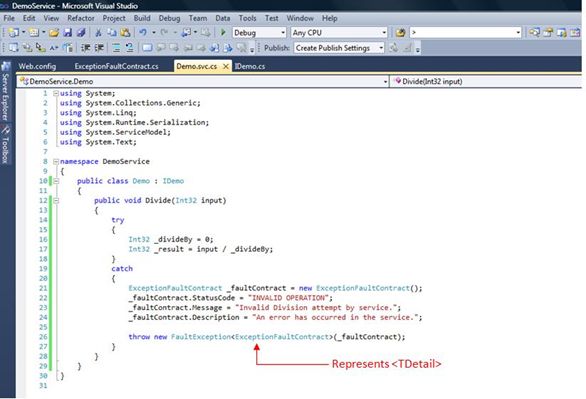Click the Cut scissors icon
The image size is (586, 399).
pos(98,33)
